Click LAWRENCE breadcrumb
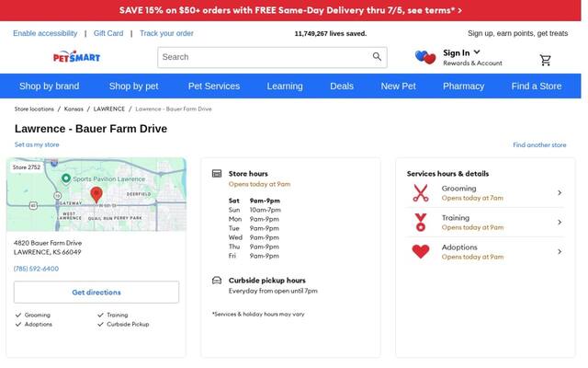This screenshot has height=368, width=588. pyautogui.click(x=109, y=109)
